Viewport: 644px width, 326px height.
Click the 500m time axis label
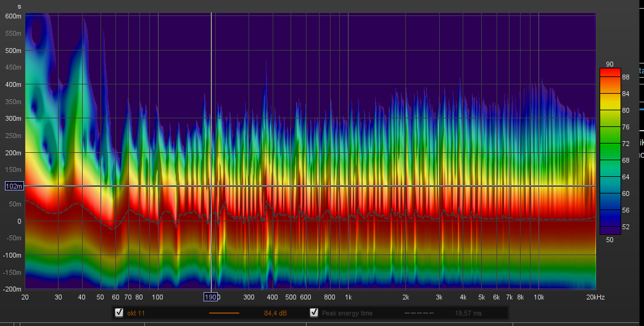coord(13,51)
